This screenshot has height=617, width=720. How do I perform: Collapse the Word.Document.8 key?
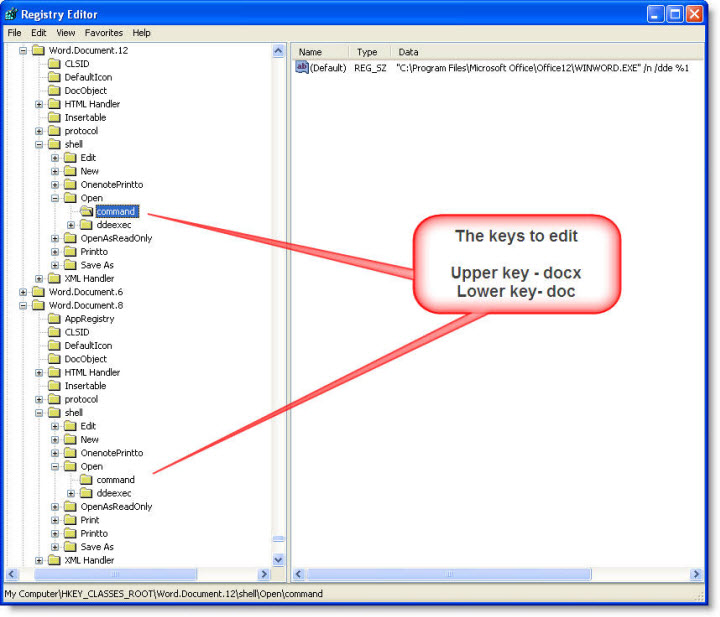coord(23,305)
